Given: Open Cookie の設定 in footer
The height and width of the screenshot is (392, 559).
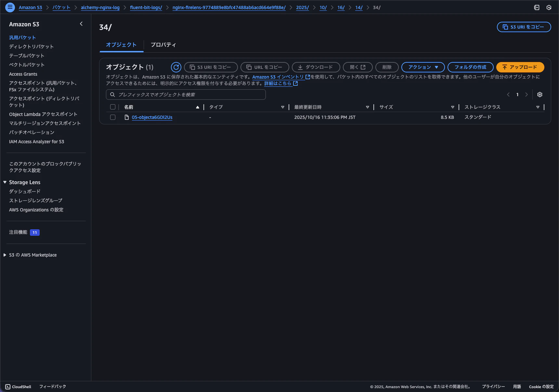Looking at the screenshot, I should pyautogui.click(x=541, y=386).
